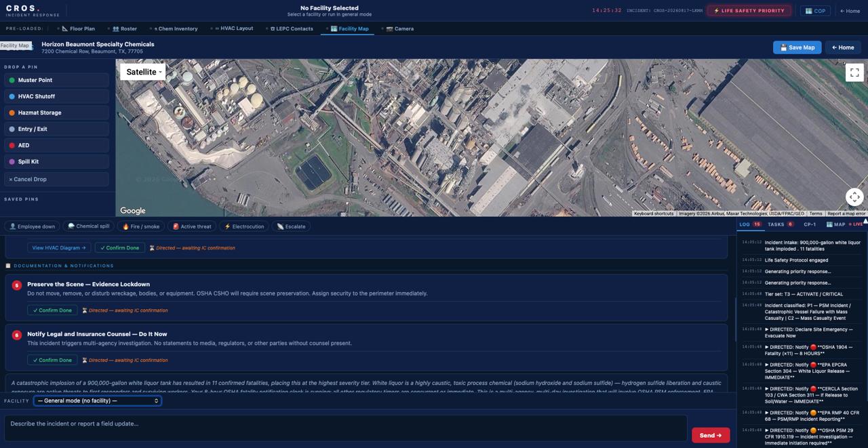Viewport: 868px width, 448px height.
Task: Open the map Terms link
Action: click(816, 213)
